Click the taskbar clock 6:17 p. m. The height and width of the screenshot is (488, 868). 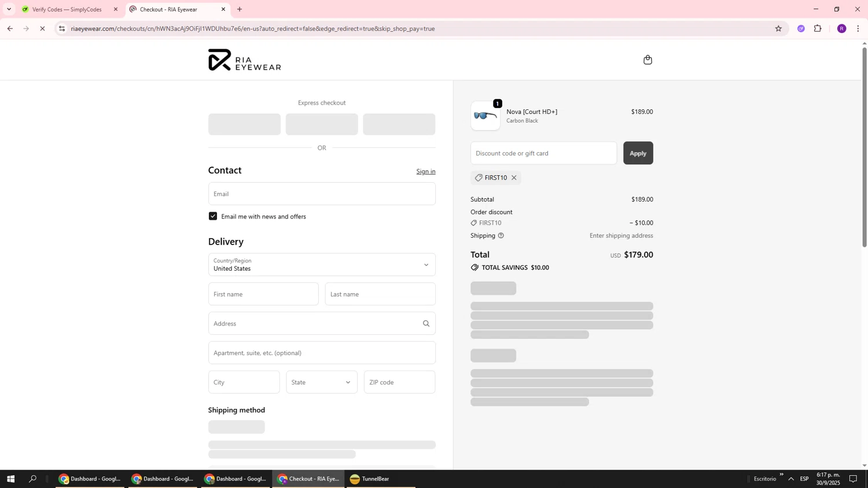(828, 479)
